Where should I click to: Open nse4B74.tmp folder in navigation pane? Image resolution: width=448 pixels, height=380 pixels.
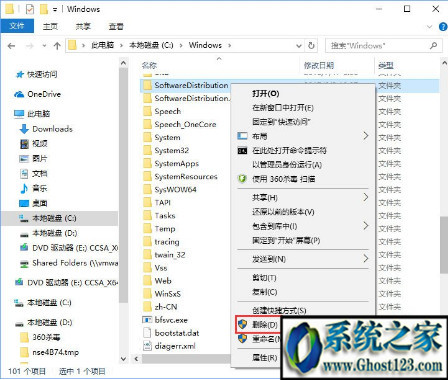tap(56, 352)
